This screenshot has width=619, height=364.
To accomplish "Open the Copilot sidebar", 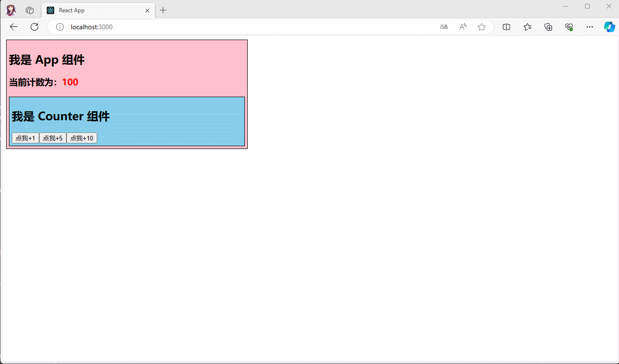I will click(x=609, y=27).
